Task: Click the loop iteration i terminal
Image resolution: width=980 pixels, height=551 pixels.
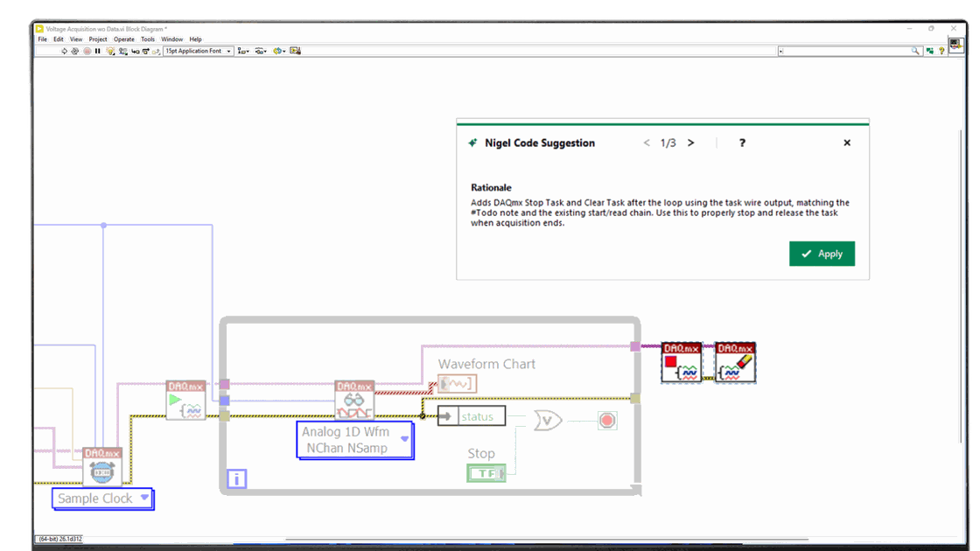Action: coord(236,479)
